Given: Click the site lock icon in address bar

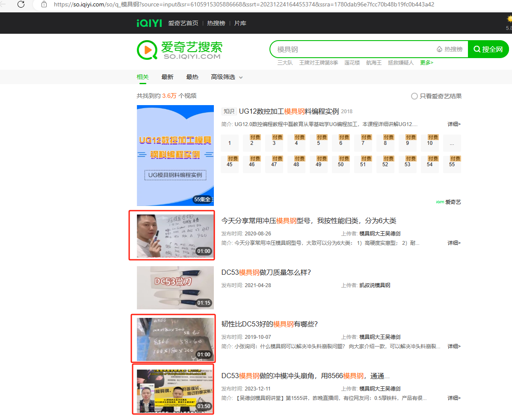Looking at the screenshot, I should (x=44, y=4).
